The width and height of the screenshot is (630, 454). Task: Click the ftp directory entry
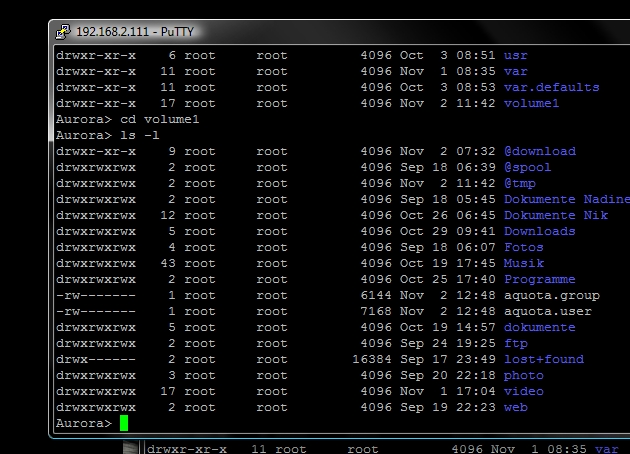(515, 344)
